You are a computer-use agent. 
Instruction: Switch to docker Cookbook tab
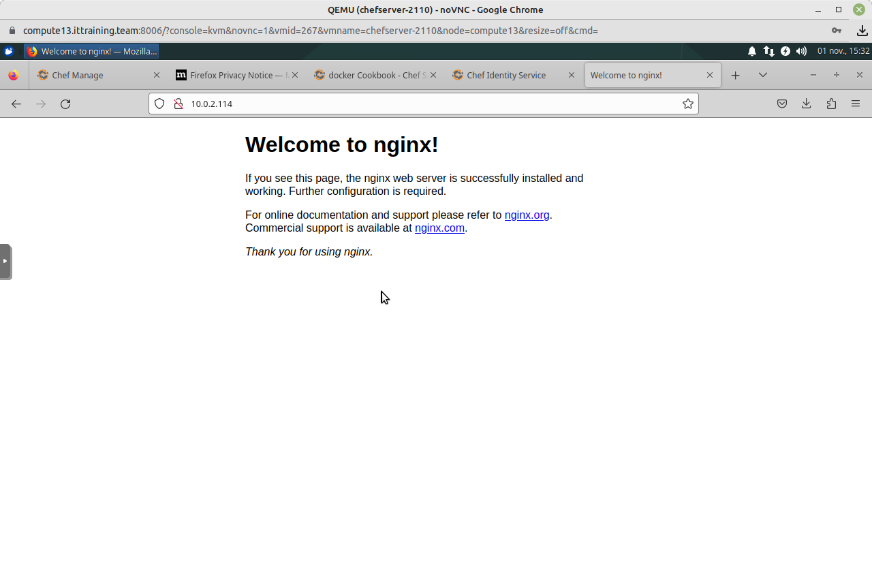pyautogui.click(x=371, y=75)
